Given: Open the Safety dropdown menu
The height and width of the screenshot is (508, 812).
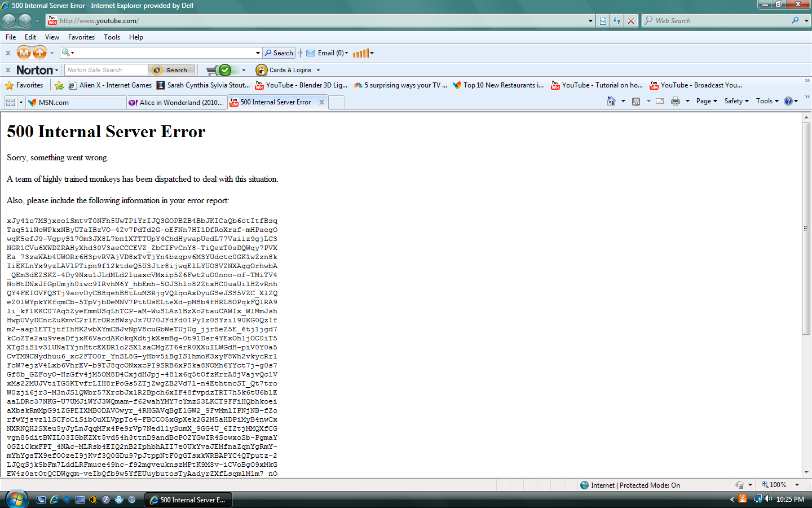Looking at the screenshot, I should (736, 101).
